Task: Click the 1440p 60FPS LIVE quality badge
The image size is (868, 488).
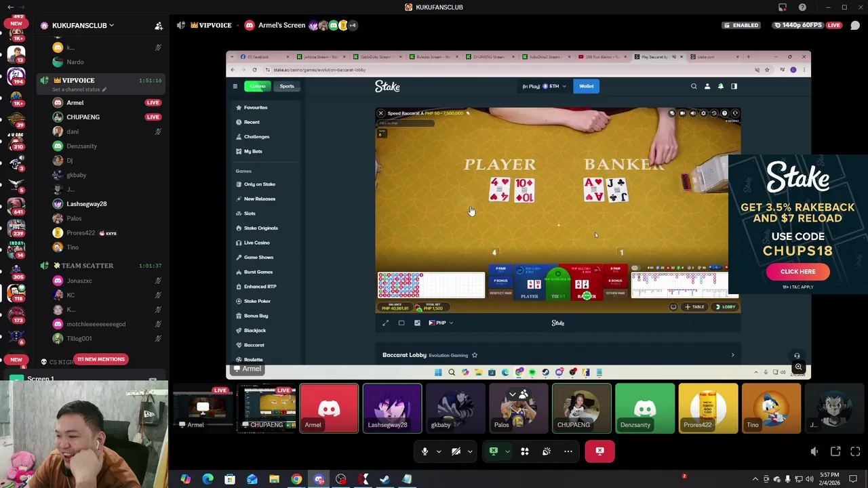Action: click(808, 25)
